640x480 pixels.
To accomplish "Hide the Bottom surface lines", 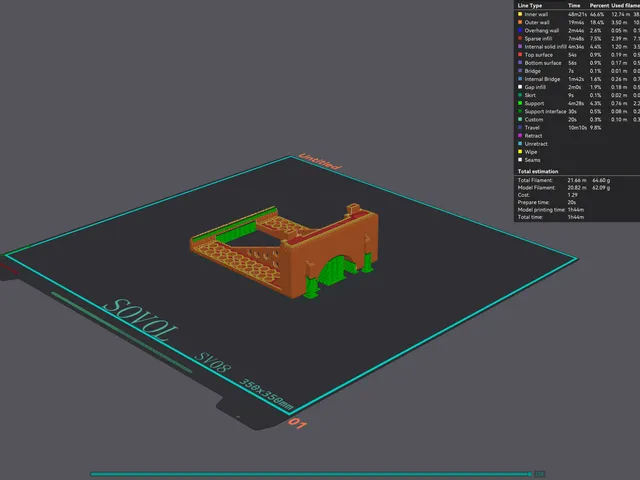I will pos(542,63).
